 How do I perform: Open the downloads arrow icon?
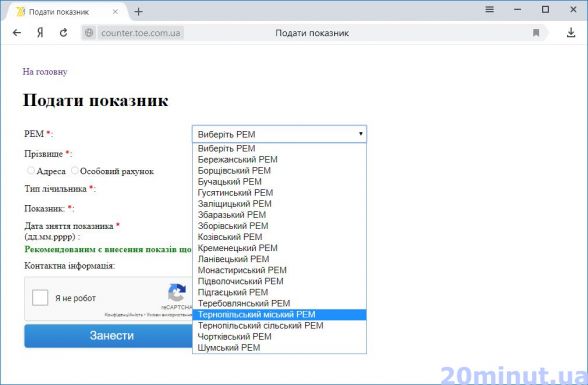click(571, 33)
